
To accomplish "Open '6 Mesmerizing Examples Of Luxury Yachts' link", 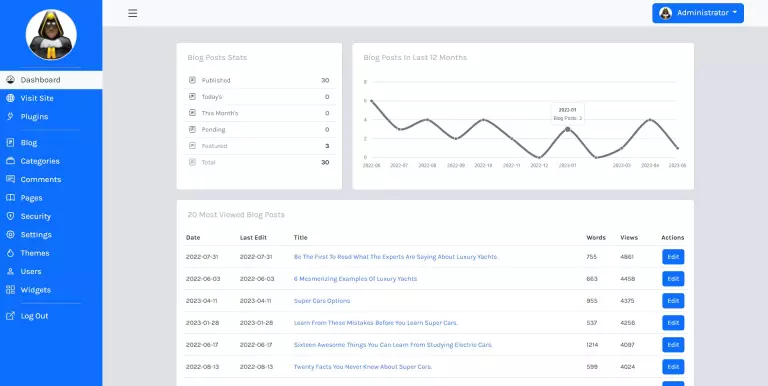I will (x=356, y=279).
